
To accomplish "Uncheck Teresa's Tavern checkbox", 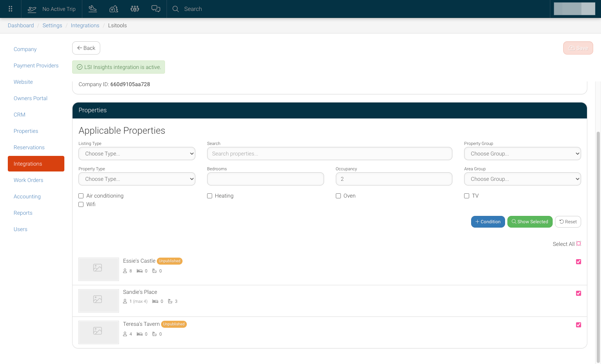I will [x=579, y=325].
